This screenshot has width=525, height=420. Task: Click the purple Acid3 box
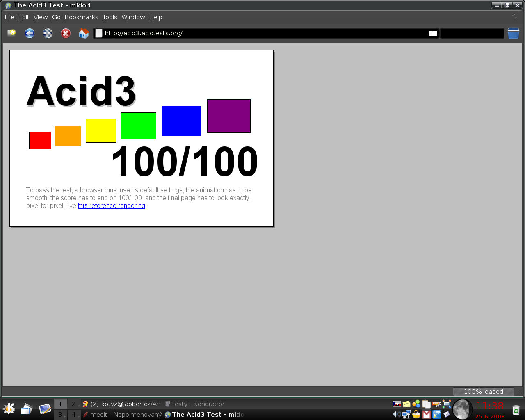coord(229,116)
